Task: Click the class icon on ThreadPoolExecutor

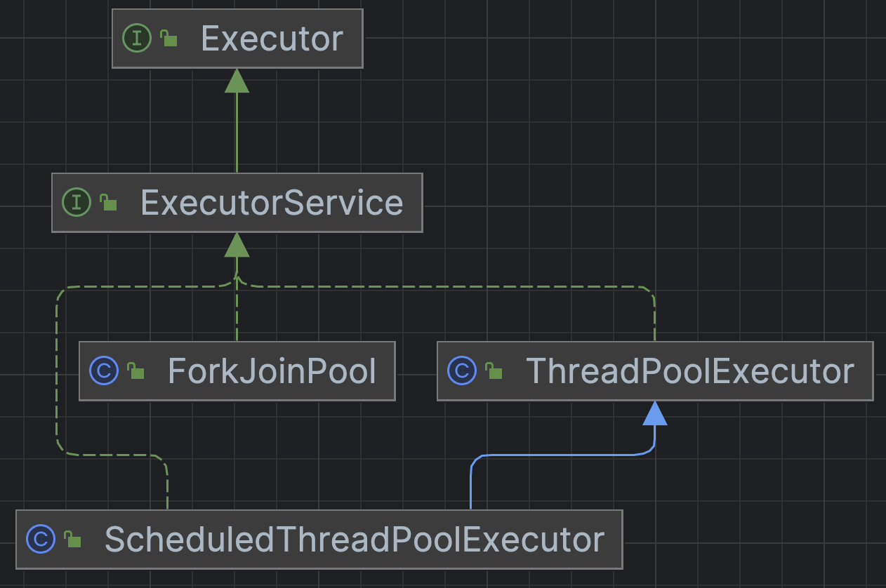Action: [462, 371]
